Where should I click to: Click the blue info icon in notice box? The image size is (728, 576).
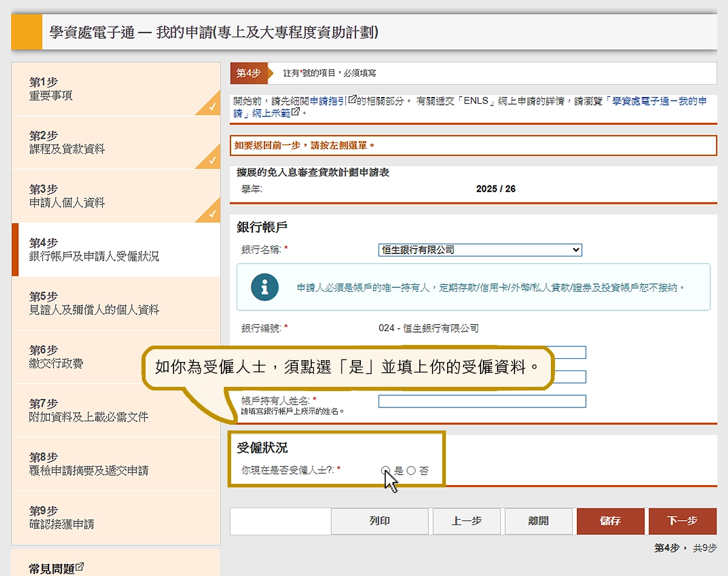point(265,287)
